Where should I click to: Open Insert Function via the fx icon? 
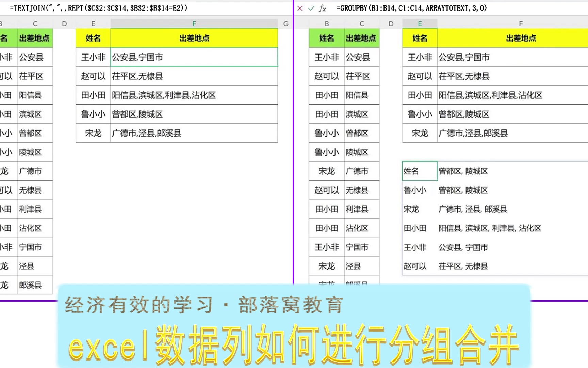click(x=322, y=8)
